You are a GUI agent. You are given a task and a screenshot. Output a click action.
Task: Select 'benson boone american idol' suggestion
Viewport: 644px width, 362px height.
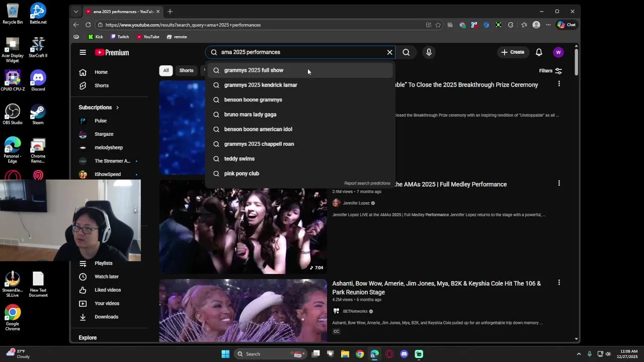coord(299,129)
